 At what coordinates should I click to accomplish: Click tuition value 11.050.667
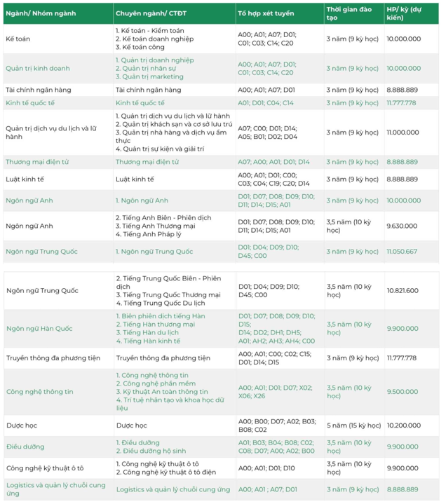pyautogui.click(x=402, y=251)
